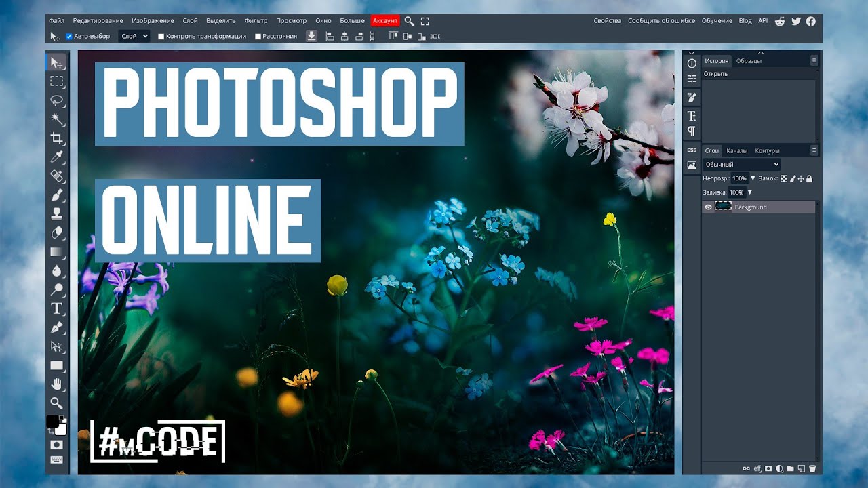Viewport: 868px width, 488px height.
Task: Toggle fullscreen mode icon
Action: [425, 21]
